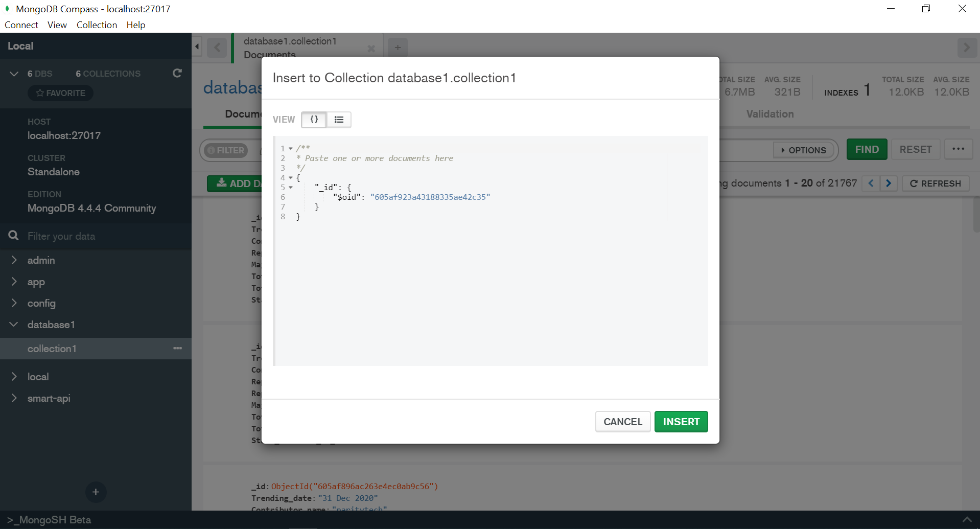Click the Local connection header

pos(20,46)
